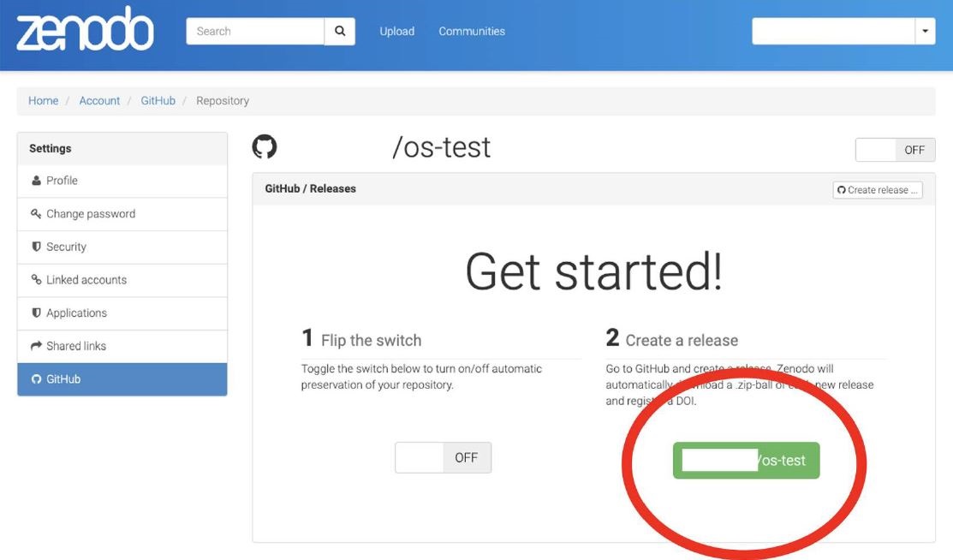Open Linked accounts settings

[122, 280]
